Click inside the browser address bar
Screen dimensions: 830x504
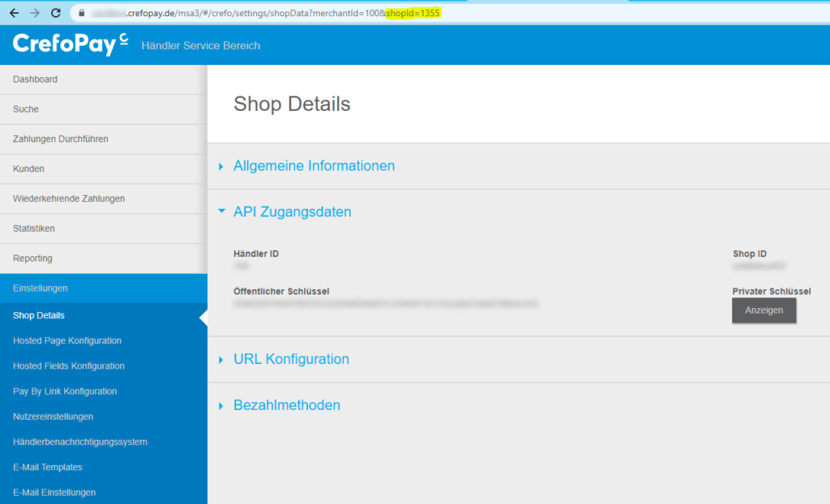click(324, 13)
